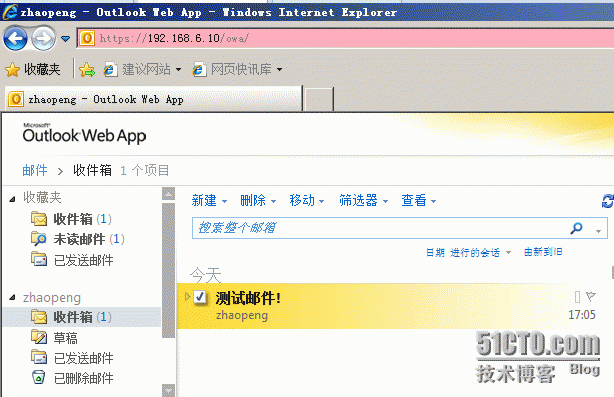This screenshot has width=614, height=397.
Task: Collapse the zhaopeng mailbox tree
Action: (x=13, y=298)
